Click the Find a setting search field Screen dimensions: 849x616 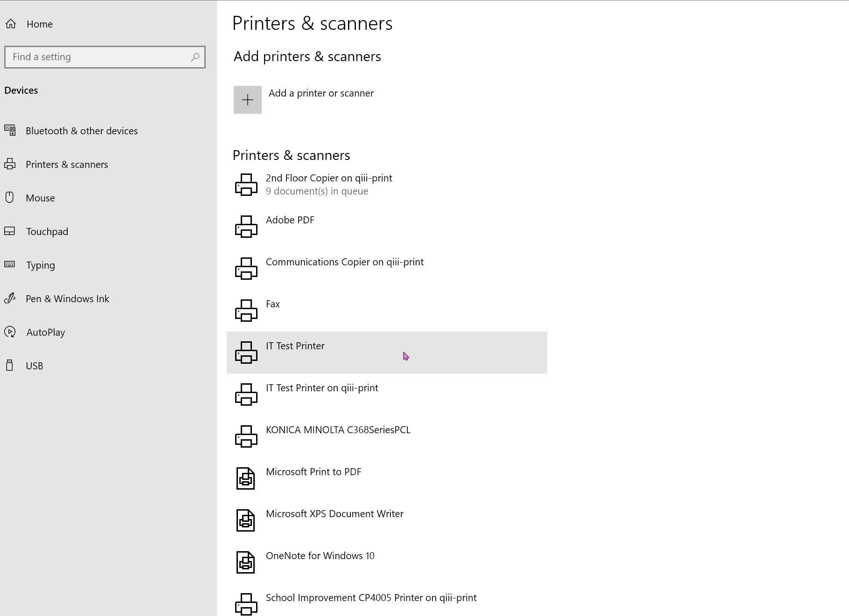click(98, 57)
